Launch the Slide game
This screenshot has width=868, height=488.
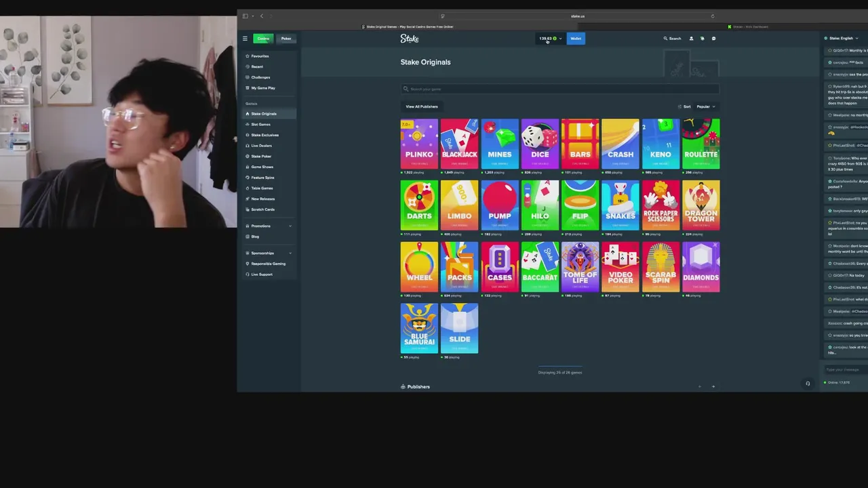point(459,328)
